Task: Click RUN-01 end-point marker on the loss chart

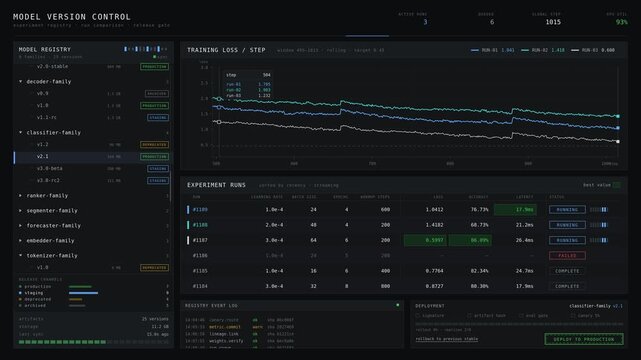Action: 618,128
